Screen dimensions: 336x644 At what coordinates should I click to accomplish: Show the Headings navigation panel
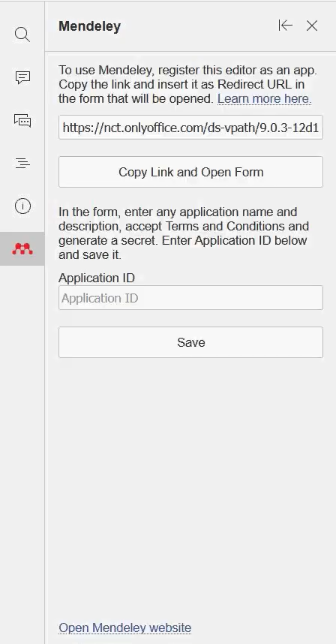pos(22,164)
